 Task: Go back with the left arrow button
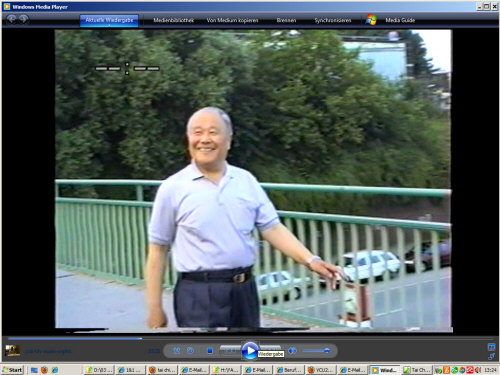coord(12,19)
